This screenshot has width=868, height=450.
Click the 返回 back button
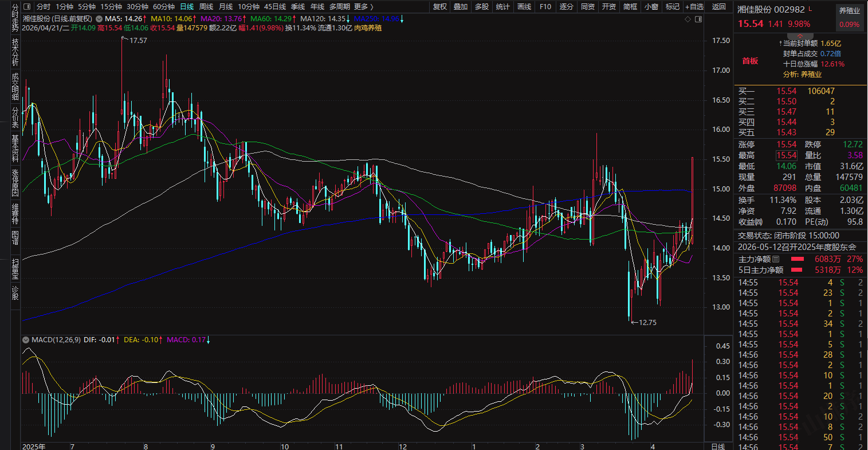pos(718,7)
